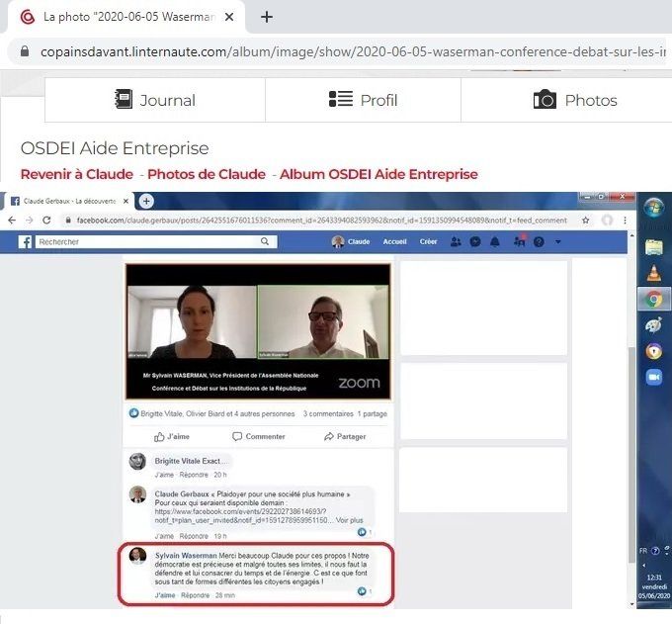Click the Profil list icon

pos(341,99)
